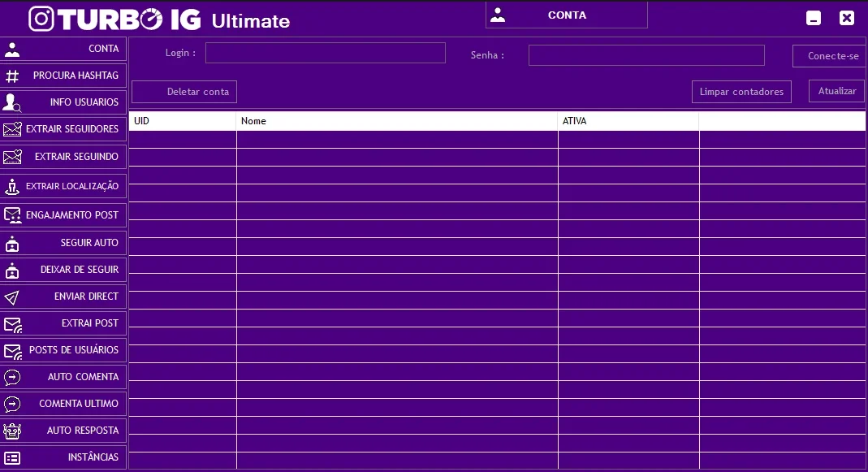The height and width of the screenshot is (472, 868).
Task: Switch to DEIXAR DE SEGUIR section
Action: [63, 270]
